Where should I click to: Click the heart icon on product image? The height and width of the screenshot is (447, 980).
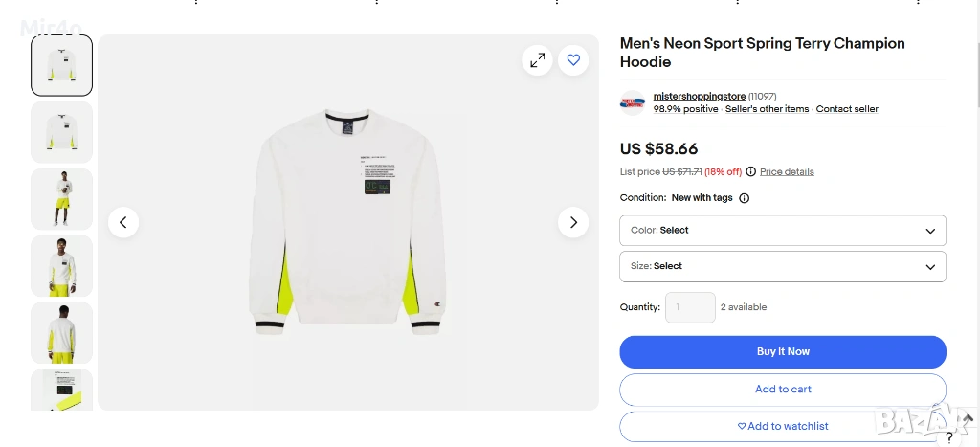pos(573,60)
